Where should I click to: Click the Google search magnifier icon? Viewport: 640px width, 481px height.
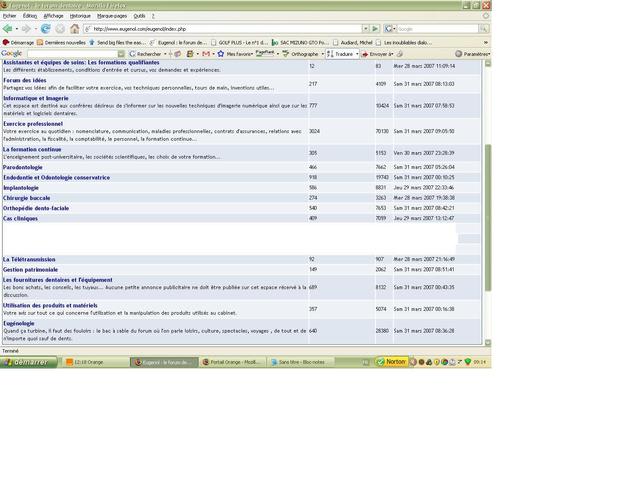[484, 29]
